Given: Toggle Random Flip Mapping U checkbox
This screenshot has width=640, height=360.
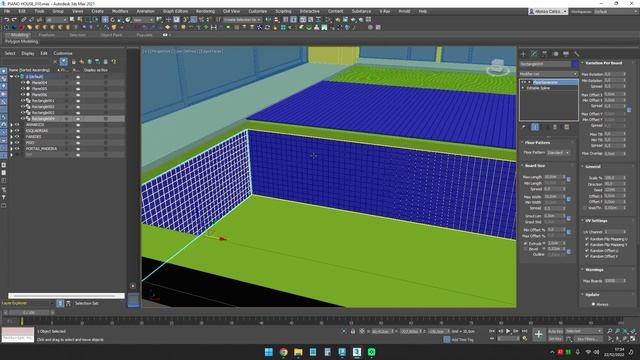Looking at the screenshot, I should click(587, 239).
